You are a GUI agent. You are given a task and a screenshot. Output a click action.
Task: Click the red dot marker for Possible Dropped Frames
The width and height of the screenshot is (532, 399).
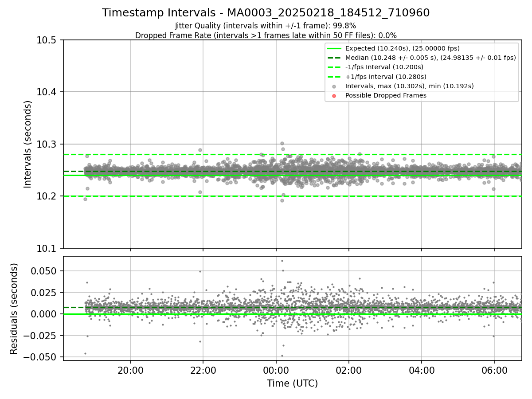click(334, 96)
